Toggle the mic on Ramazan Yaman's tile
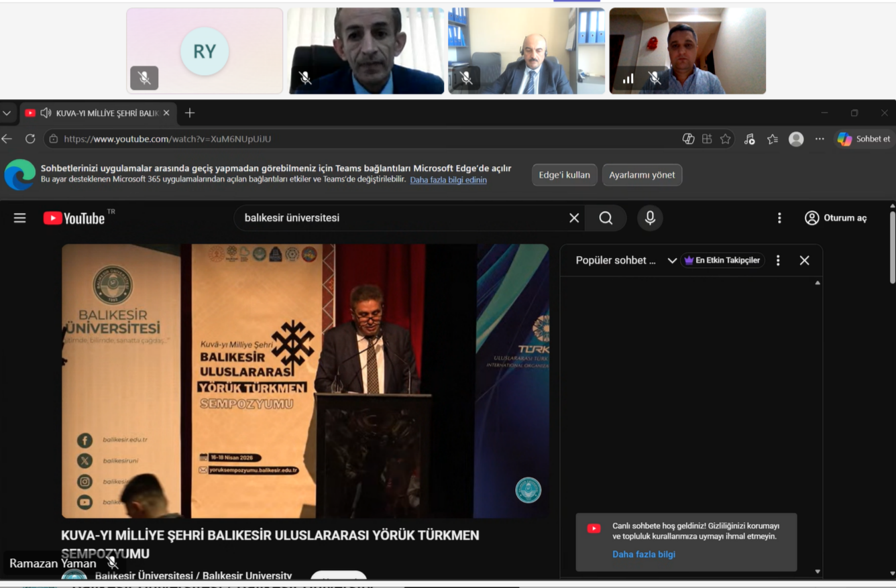The image size is (896, 588). 112,563
